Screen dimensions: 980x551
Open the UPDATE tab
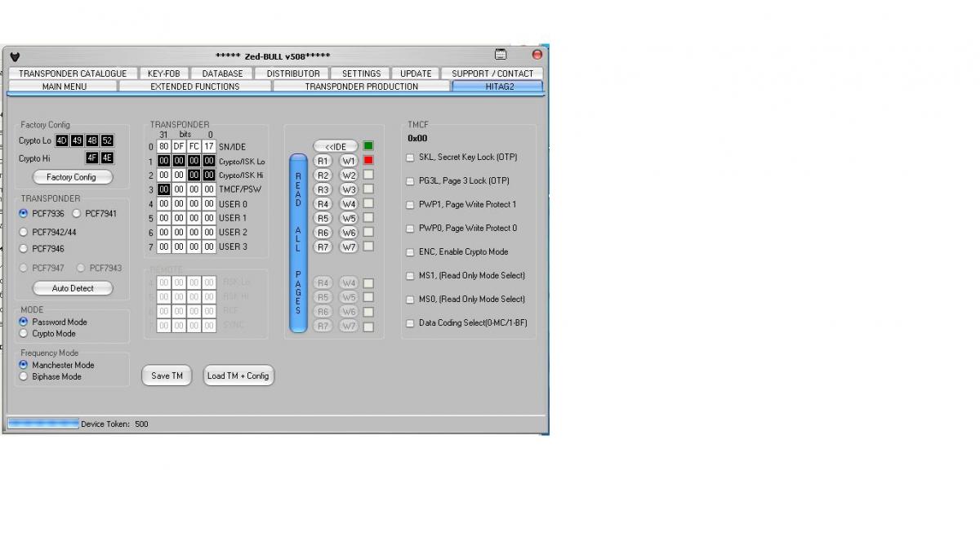tap(416, 73)
